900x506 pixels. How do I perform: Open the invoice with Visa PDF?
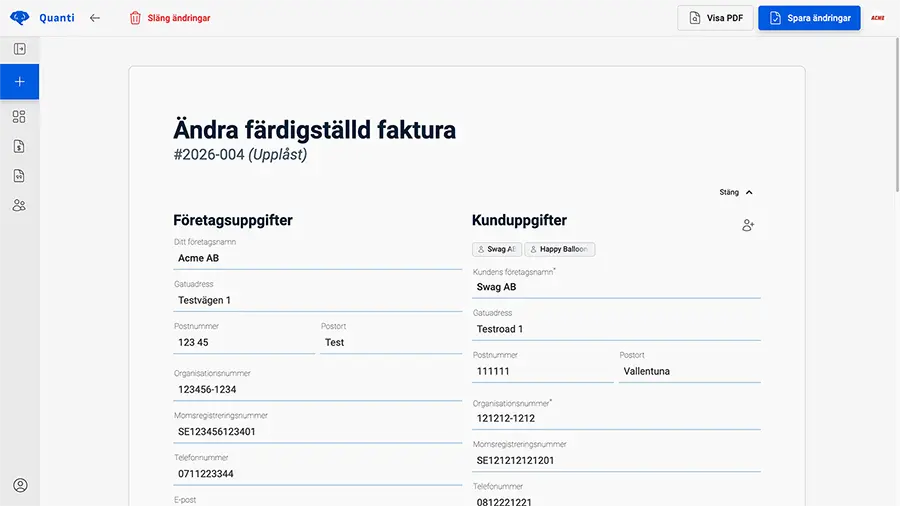(x=715, y=18)
